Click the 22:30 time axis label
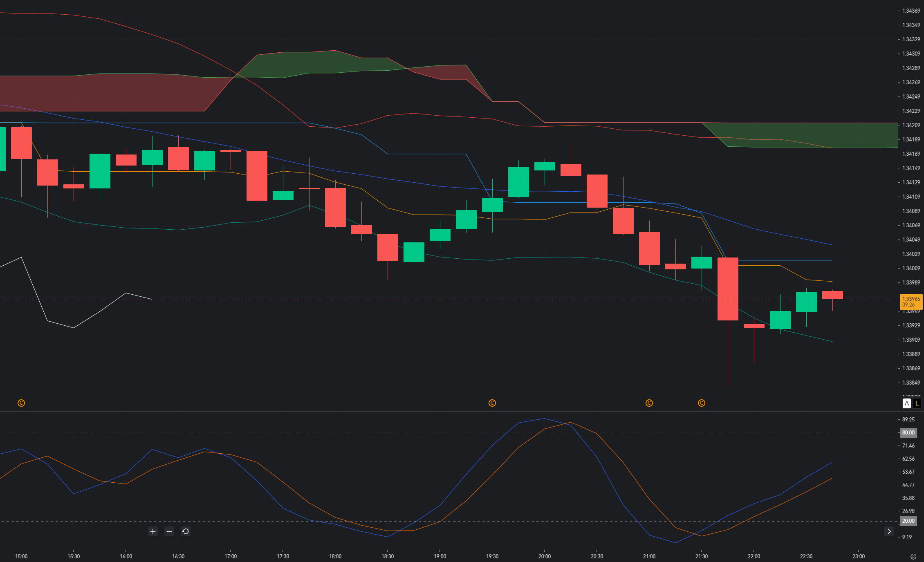This screenshot has height=562, width=924. (806, 556)
